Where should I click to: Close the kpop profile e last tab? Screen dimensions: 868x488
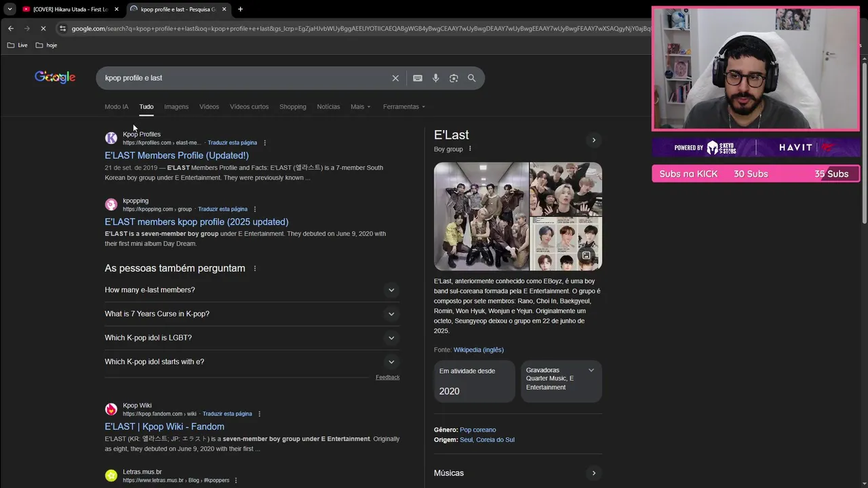224,9
